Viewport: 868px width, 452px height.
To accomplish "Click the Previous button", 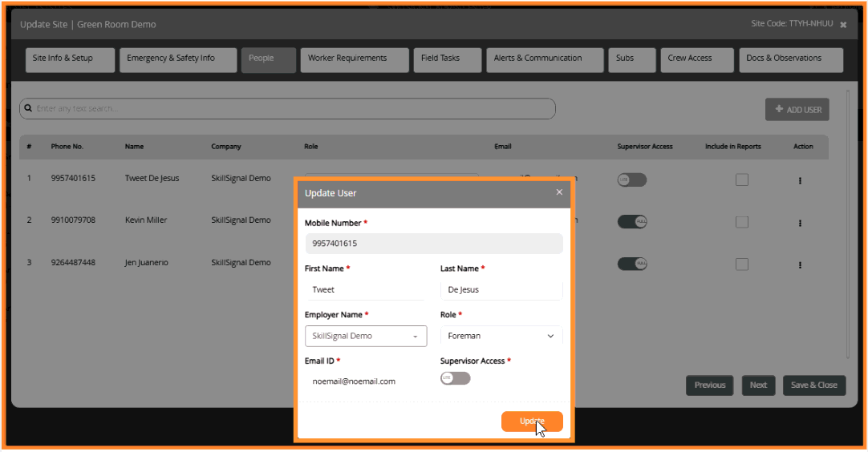I will [x=710, y=385].
